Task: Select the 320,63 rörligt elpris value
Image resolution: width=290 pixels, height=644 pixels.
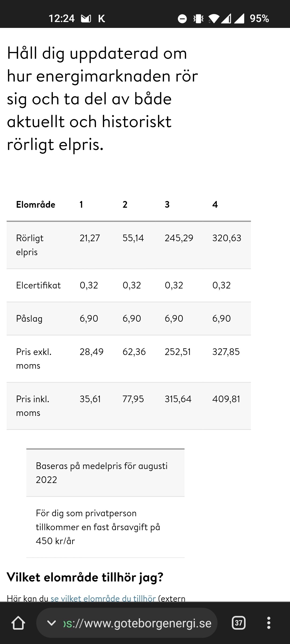Action: (227, 238)
